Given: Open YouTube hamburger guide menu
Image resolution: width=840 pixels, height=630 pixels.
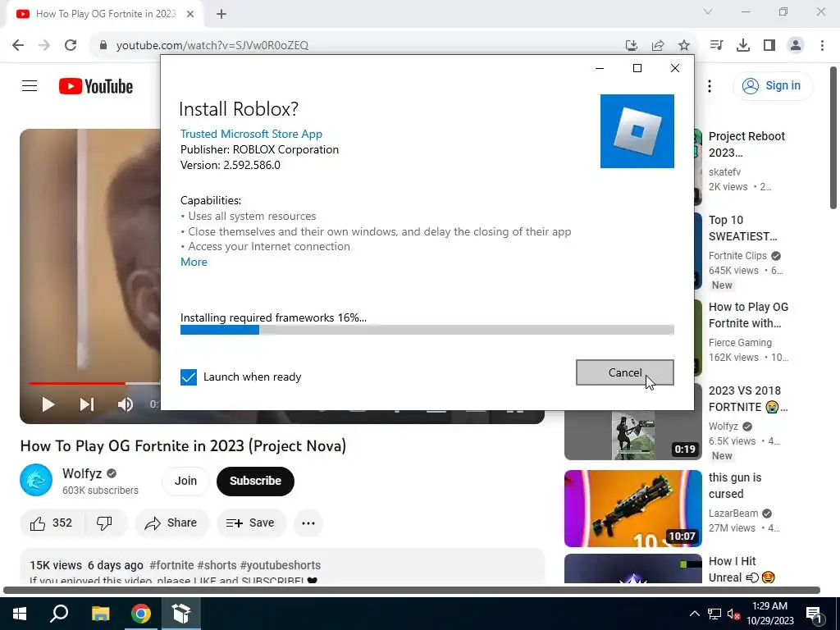Looking at the screenshot, I should click(30, 85).
